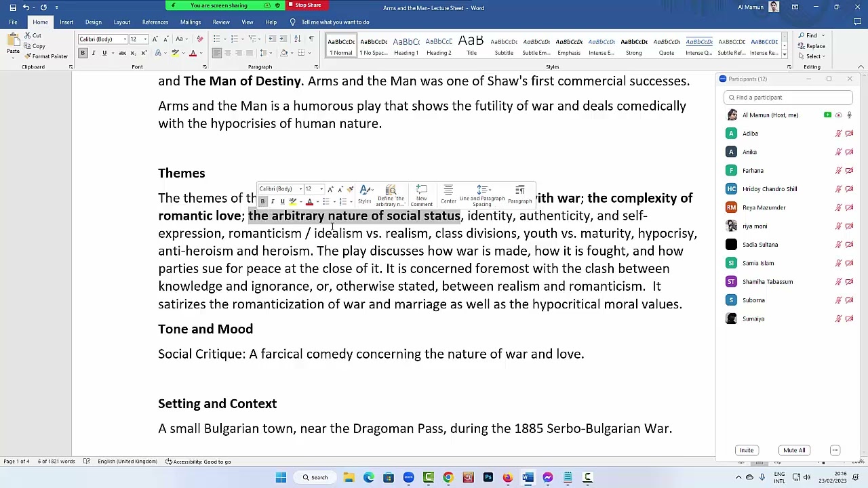This screenshot has width=868, height=488.
Task: Click the Find a participant search field
Action: (787, 98)
